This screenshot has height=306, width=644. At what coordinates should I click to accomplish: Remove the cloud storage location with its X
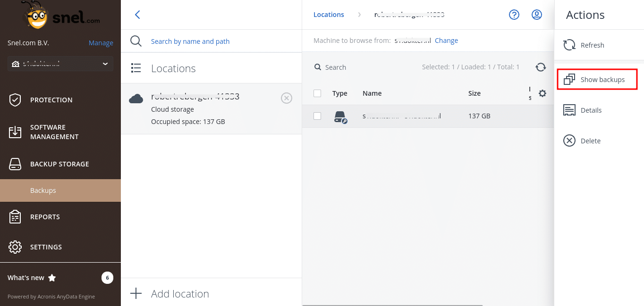point(287,98)
